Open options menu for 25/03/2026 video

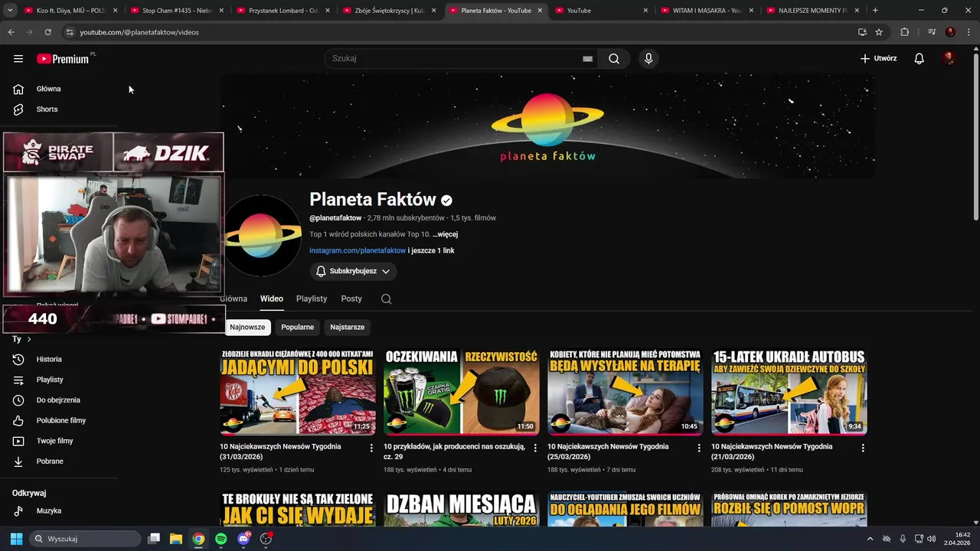click(x=699, y=448)
